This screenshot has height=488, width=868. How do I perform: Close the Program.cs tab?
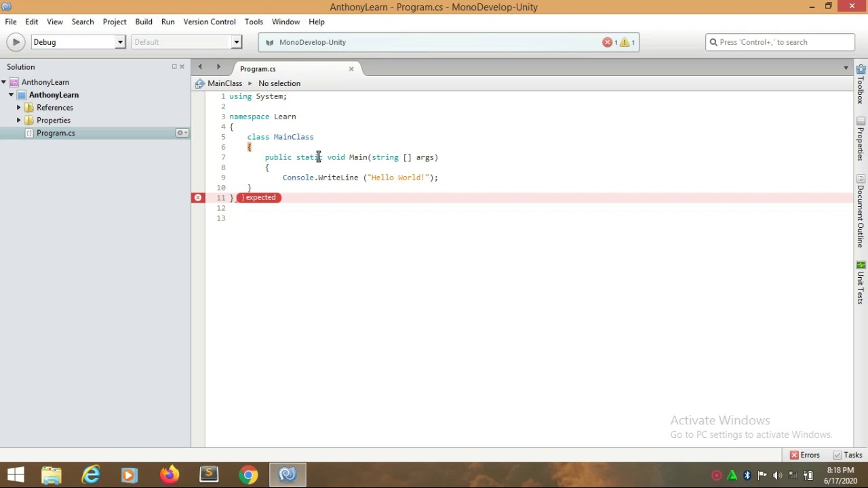[x=351, y=68]
